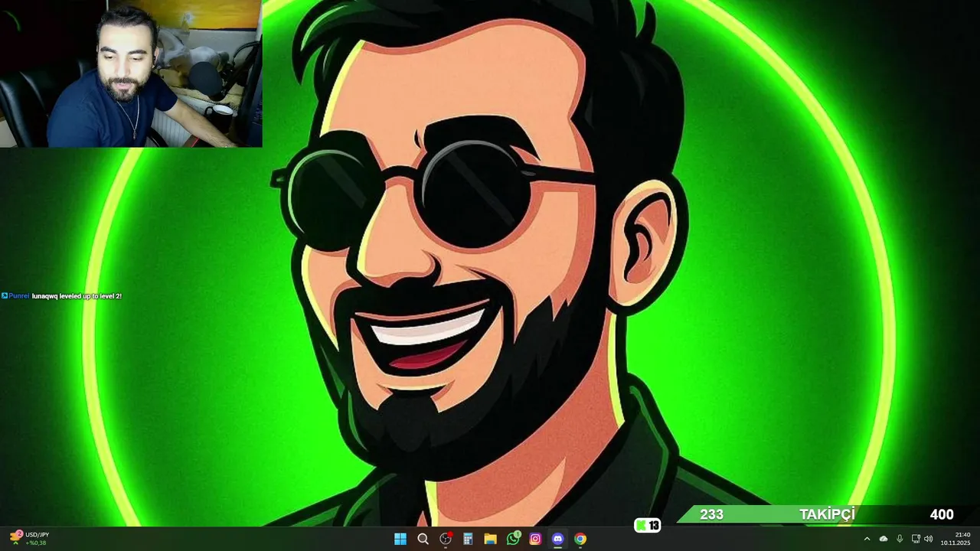Screen dimensions: 980x551
Task: Open the OneDrive cloud tray icon
Action: [884, 539]
